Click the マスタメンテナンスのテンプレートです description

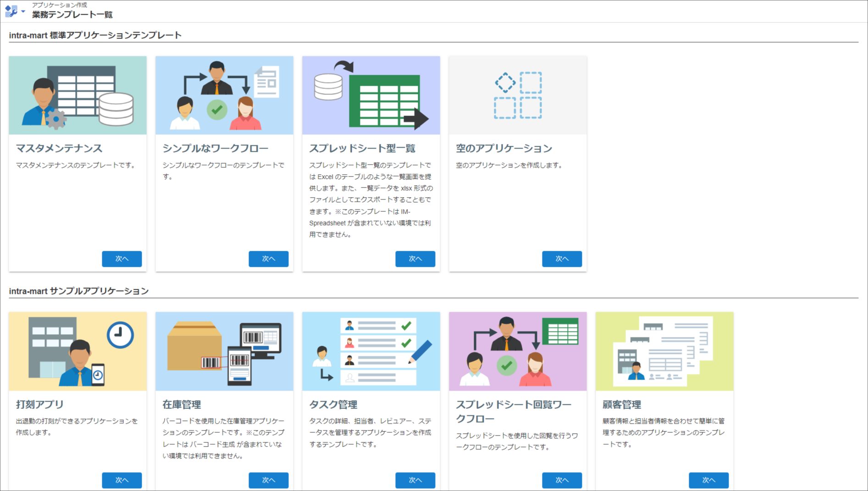pos(77,165)
